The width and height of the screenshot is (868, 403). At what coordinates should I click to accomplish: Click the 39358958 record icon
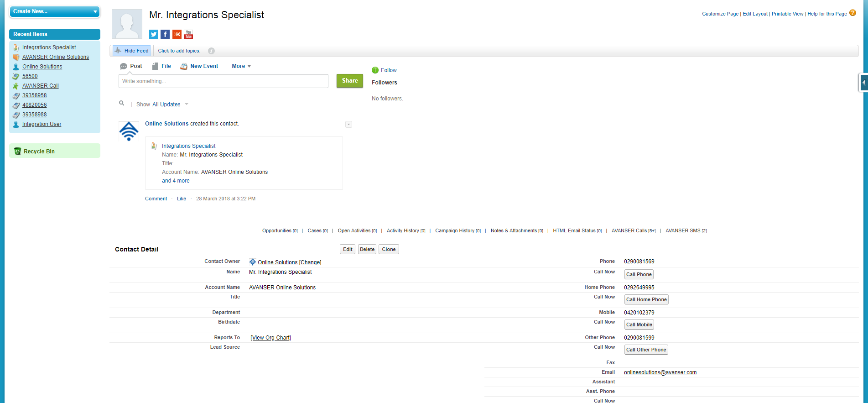[16, 95]
